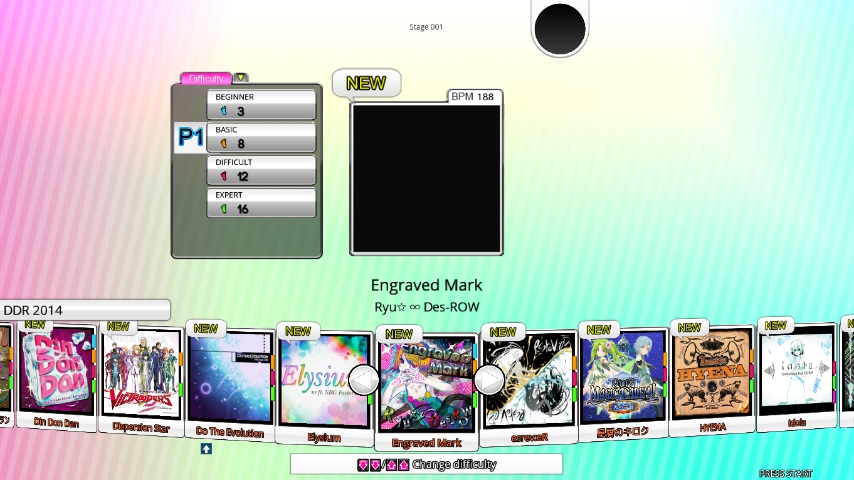Select the Difficult difficulty row
The image size is (854, 480).
coord(261,170)
